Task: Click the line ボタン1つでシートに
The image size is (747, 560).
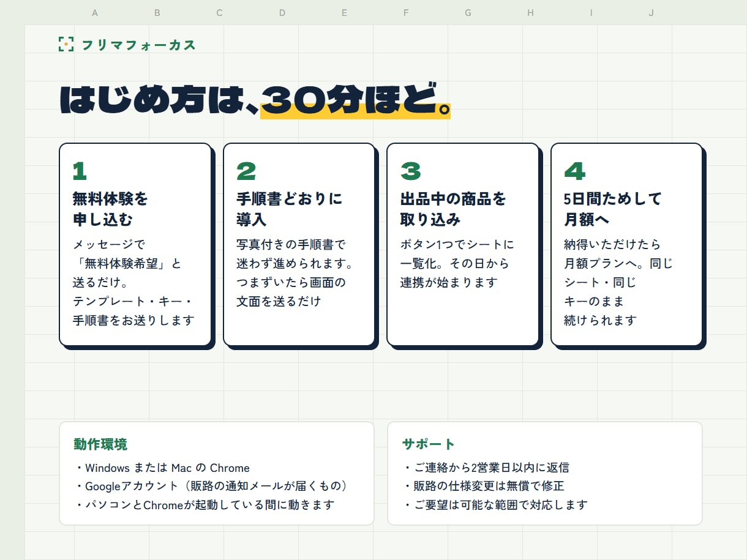Action: [457, 245]
